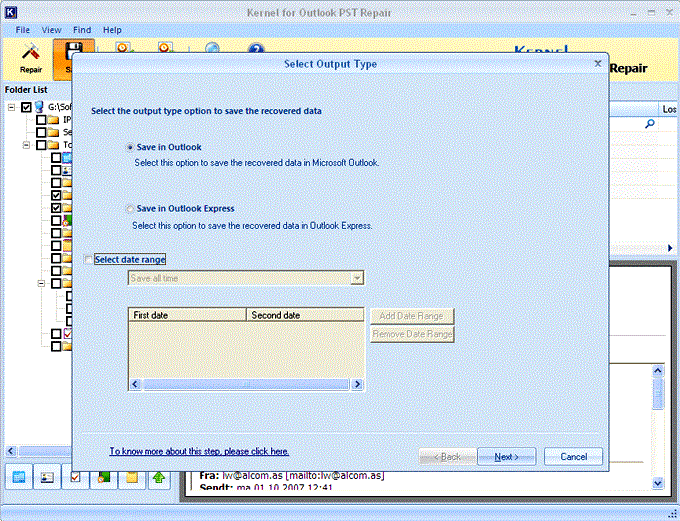Click the G:\ drive icon in folder tree
The width and height of the screenshot is (680, 521).
(39, 107)
